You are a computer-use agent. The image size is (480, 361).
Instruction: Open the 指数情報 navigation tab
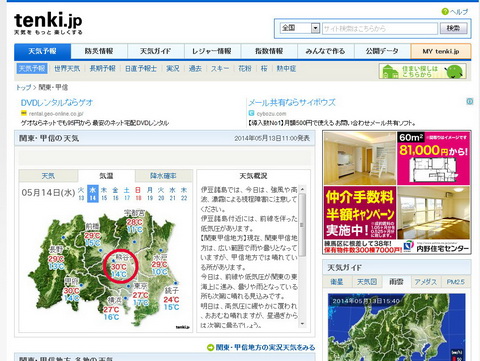click(x=269, y=51)
